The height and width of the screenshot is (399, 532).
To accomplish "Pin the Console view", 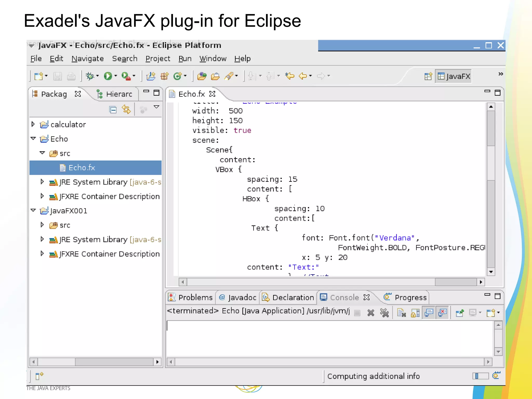I will [x=460, y=313].
